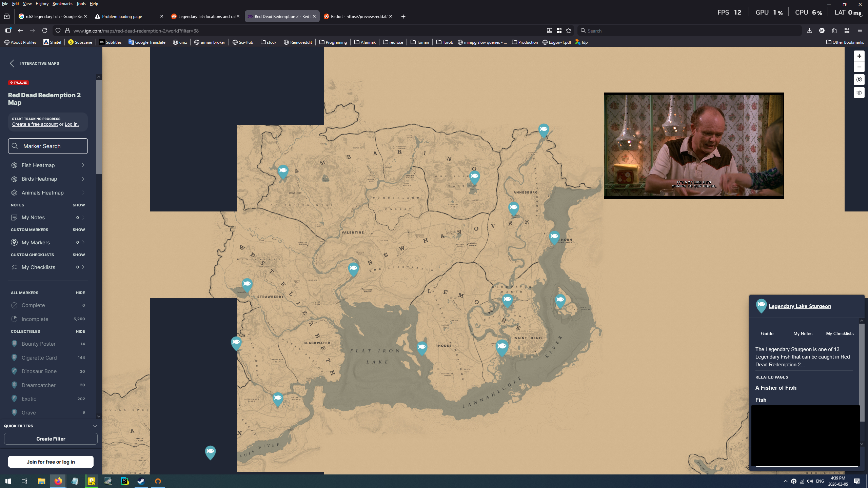Zoom in the map with plus button
The width and height of the screenshot is (868, 488).
(859, 56)
